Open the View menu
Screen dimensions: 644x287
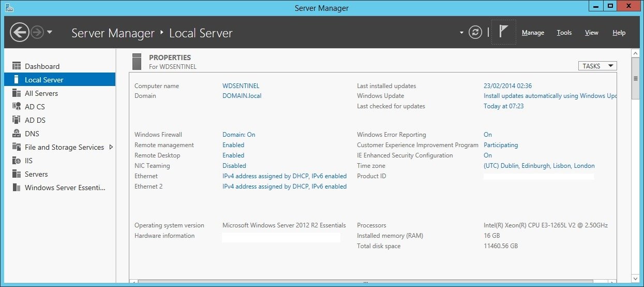coord(592,33)
